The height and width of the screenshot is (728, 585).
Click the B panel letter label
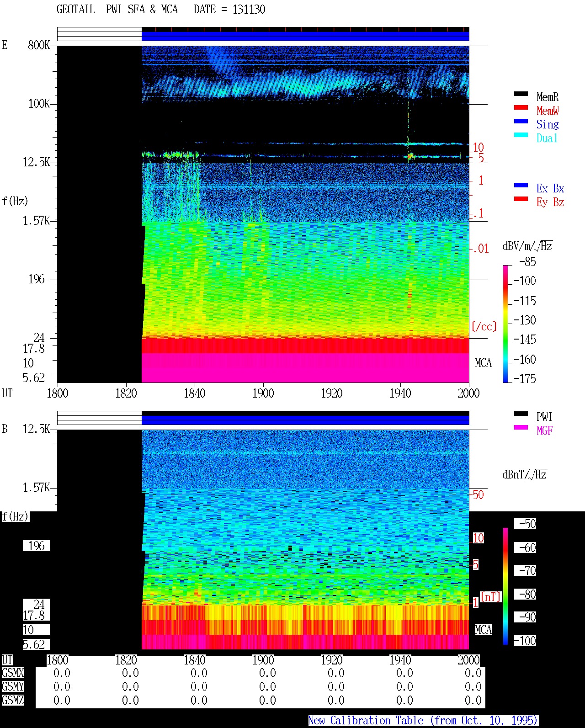[x=5, y=429]
